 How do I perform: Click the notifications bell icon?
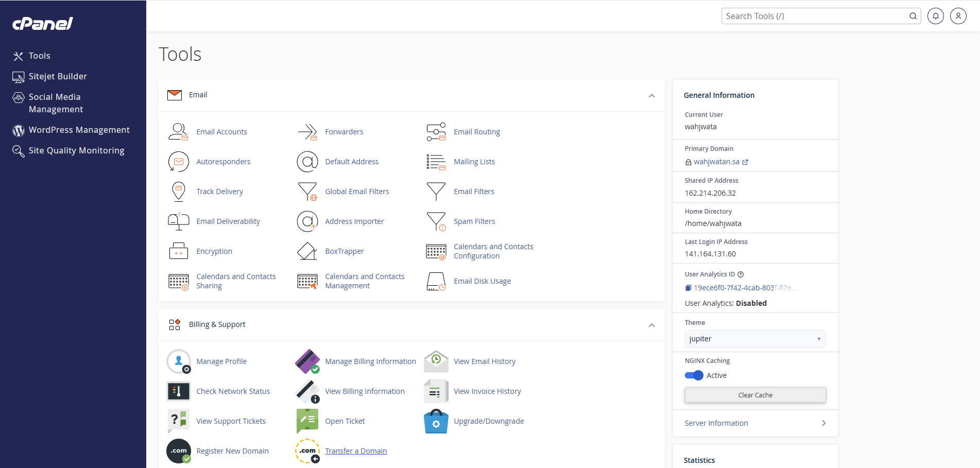click(x=935, y=16)
